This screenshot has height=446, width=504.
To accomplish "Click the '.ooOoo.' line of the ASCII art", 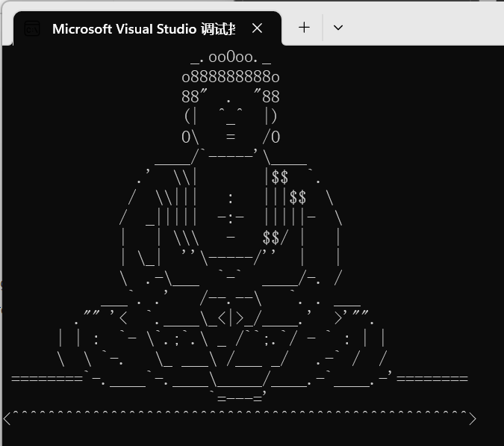I will point(231,58).
